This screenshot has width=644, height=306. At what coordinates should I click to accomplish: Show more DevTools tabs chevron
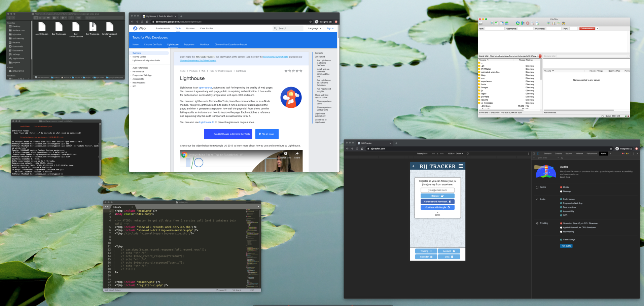pos(610,154)
